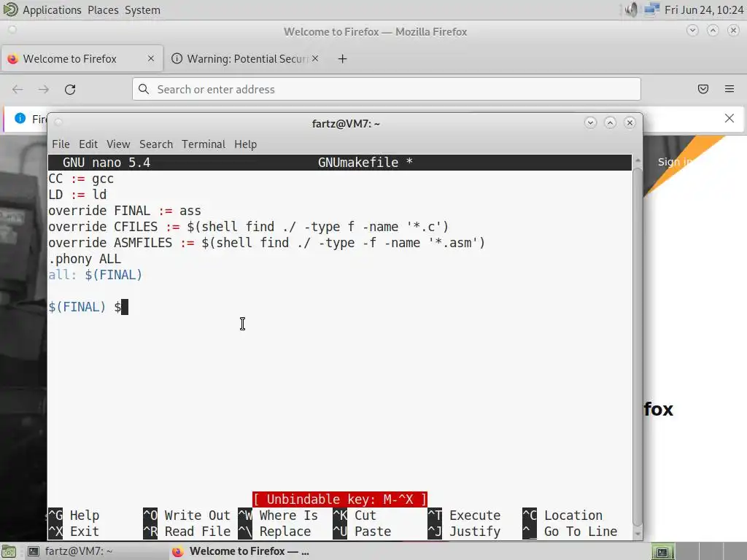Click the 'LD := ld' line

[x=77, y=195]
